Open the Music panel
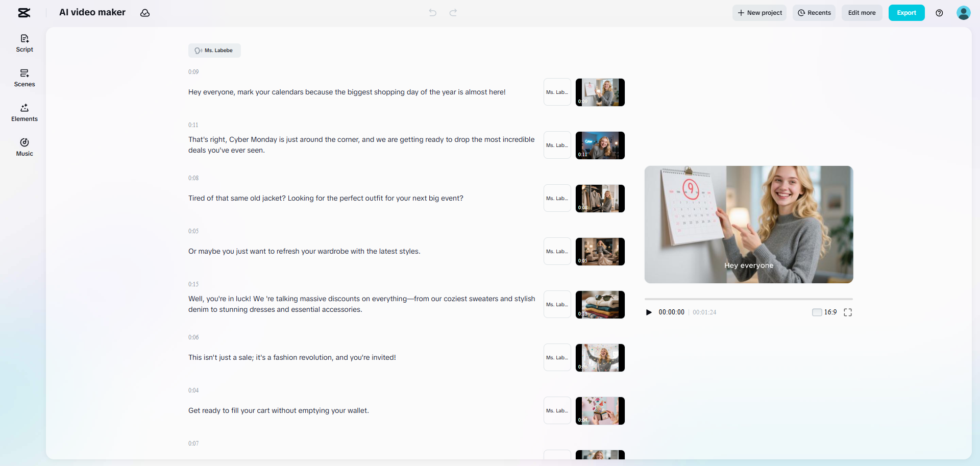The width and height of the screenshot is (980, 466). tap(24, 148)
